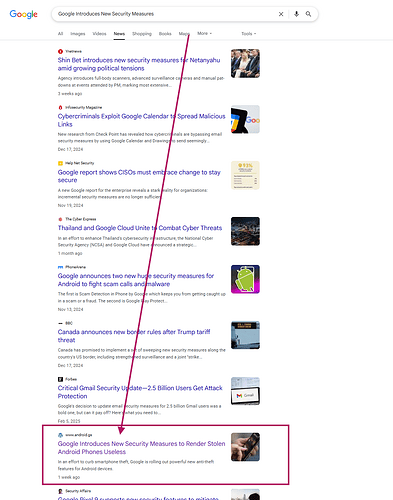The width and height of the screenshot is (393, 500).
Task: Click the Thailand Google Cloud article thumbnail
Action: [245, 231]
